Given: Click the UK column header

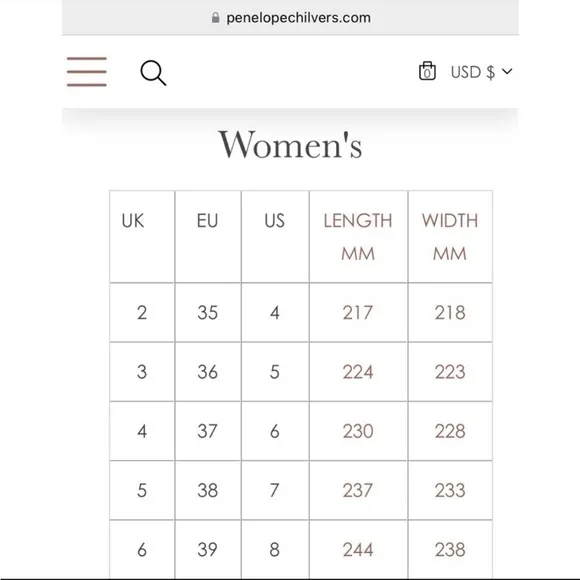Looking at the screenshot, I should (x=142, y=236).
